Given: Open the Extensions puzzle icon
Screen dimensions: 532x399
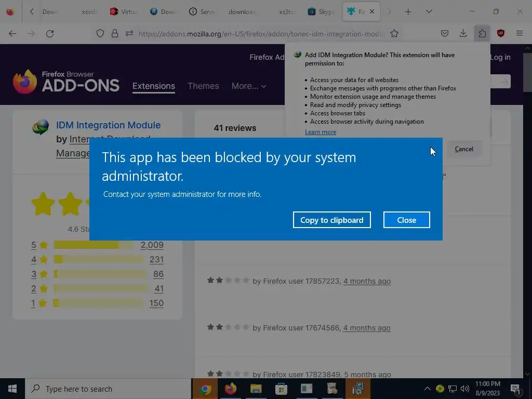Looking at the screenshot, I should (482, 34).
